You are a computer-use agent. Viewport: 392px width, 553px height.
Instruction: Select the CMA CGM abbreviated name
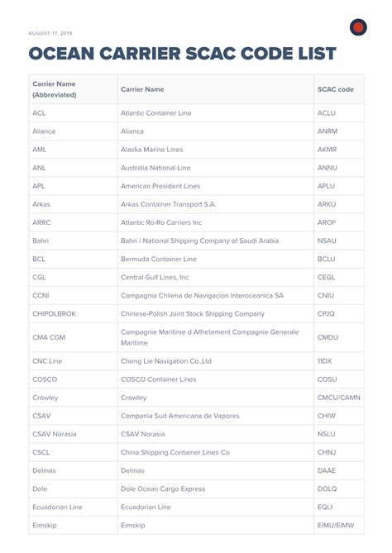[49, 337]
